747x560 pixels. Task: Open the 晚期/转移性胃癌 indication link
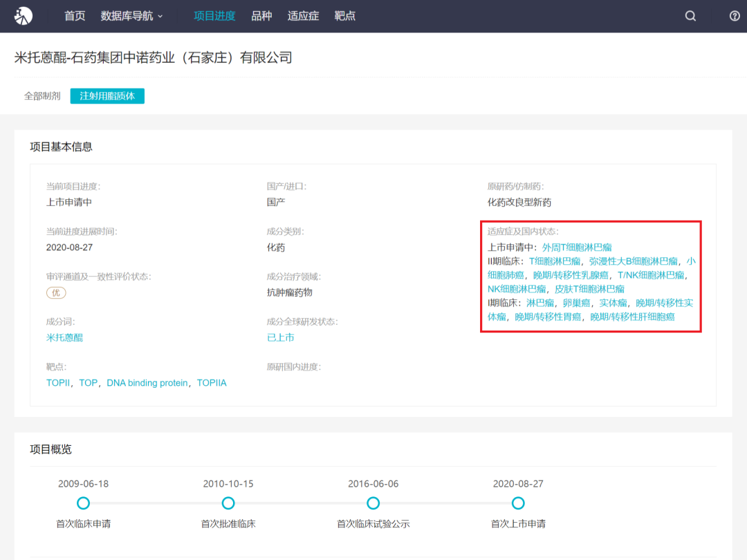tap(548, 317)
